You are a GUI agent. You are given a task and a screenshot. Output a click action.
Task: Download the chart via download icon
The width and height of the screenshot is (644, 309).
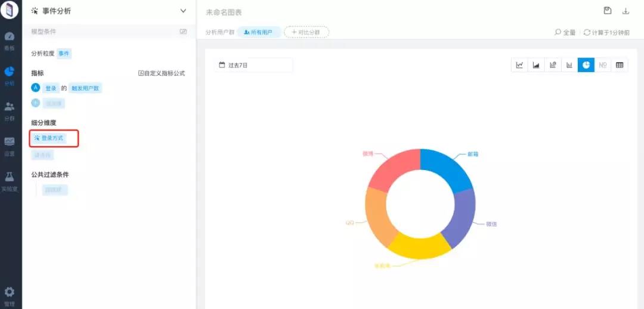click(626, 11)
